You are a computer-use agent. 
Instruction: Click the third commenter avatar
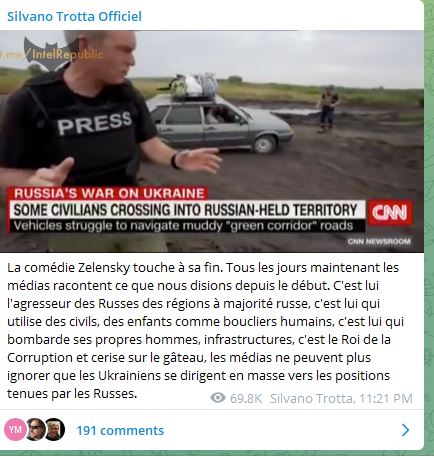[x=54, y=430]
